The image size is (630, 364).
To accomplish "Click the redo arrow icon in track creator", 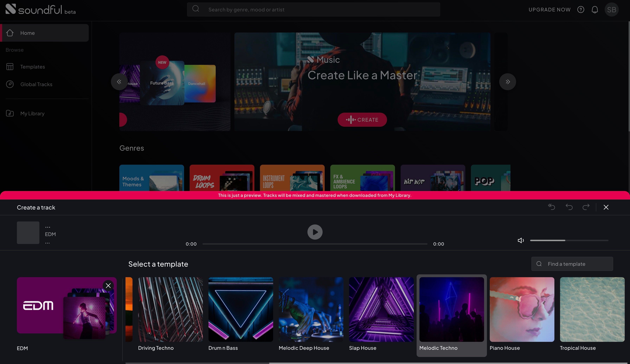I will click(x=586, y=207).
